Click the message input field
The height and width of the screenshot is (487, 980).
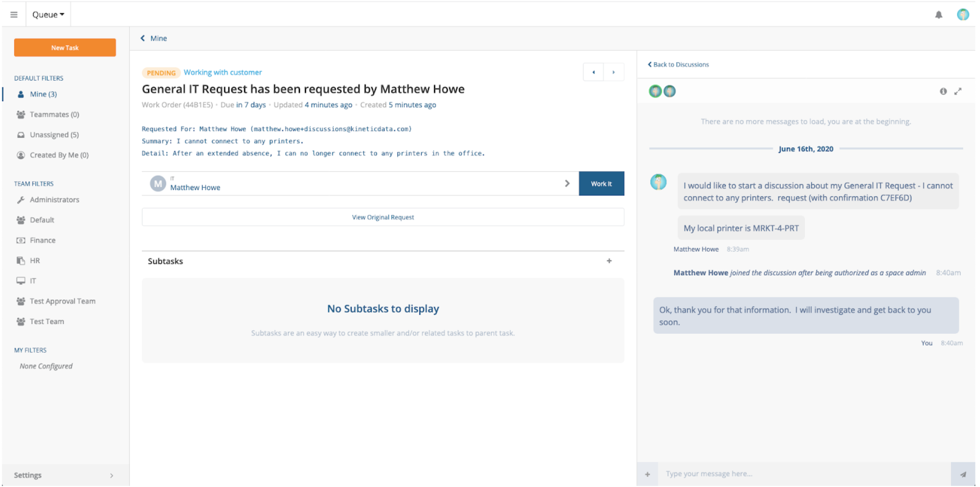803,474
